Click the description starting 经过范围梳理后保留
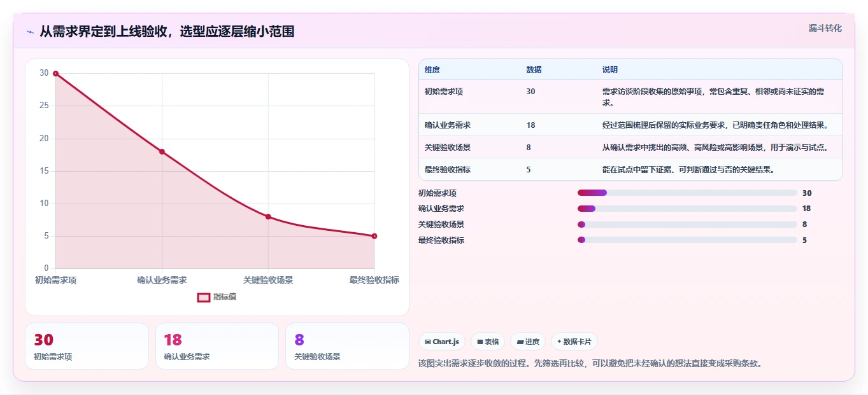This screenshot has height=395, width=868. (715, 125)
